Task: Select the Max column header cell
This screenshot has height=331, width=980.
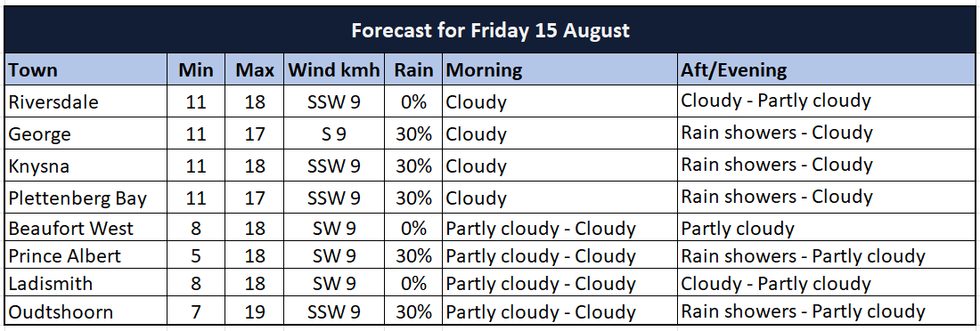Action: pos(255,70)
